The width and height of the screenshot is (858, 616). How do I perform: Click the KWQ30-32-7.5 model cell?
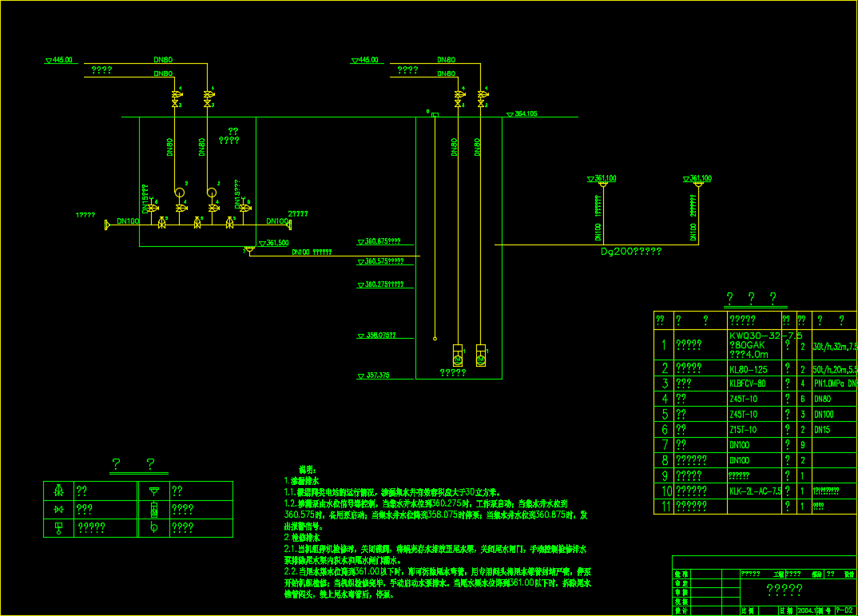pos(765,336)
